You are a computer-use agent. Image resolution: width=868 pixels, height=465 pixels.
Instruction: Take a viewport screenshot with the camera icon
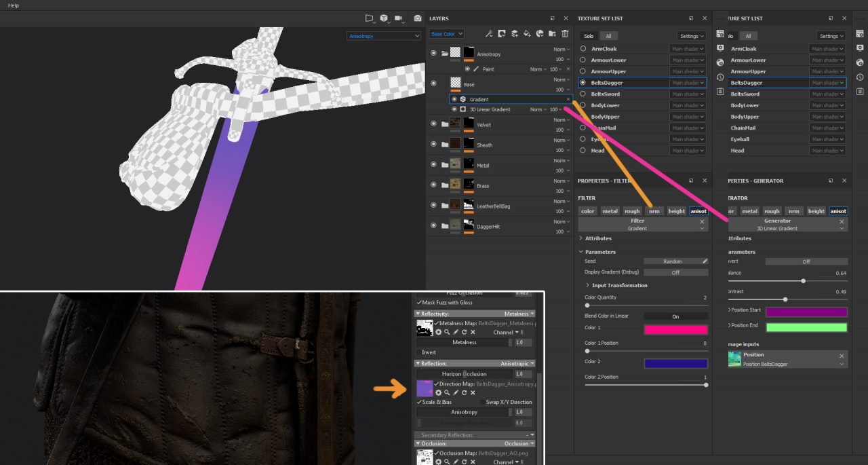[x=417, y=18]
